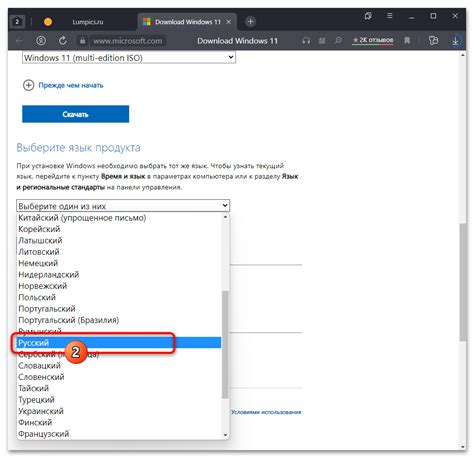Screen dimensions: 474x458
Task: Open the Yandex account icon
Action: click(x=41, y=41)
